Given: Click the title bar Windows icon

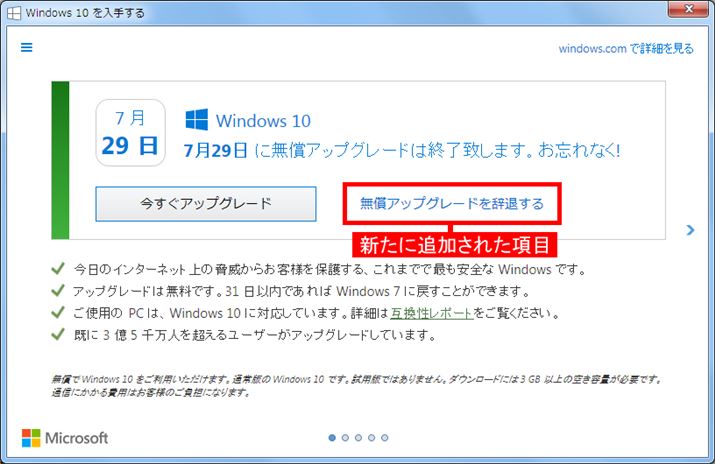Looking at the screenshot, I should tap(14, 13).
